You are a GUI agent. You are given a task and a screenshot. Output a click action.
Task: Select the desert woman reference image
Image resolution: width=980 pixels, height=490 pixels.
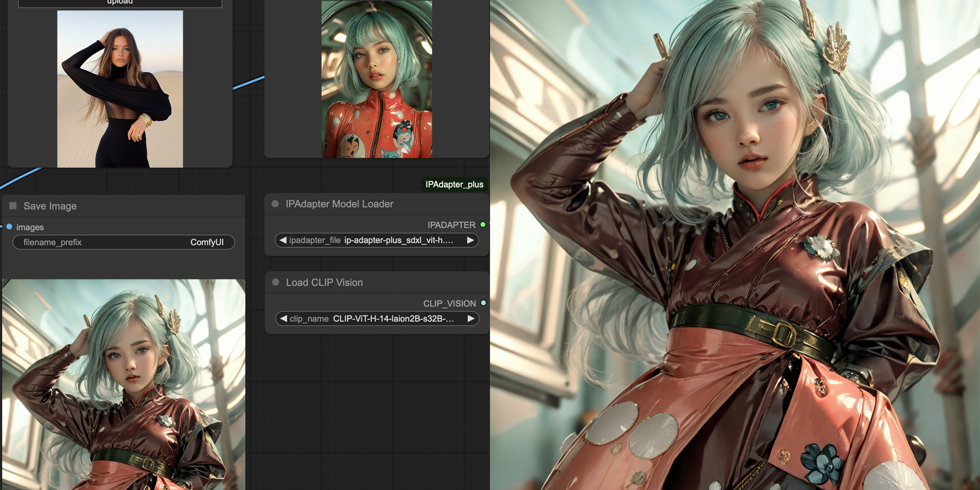click(120, 89)
